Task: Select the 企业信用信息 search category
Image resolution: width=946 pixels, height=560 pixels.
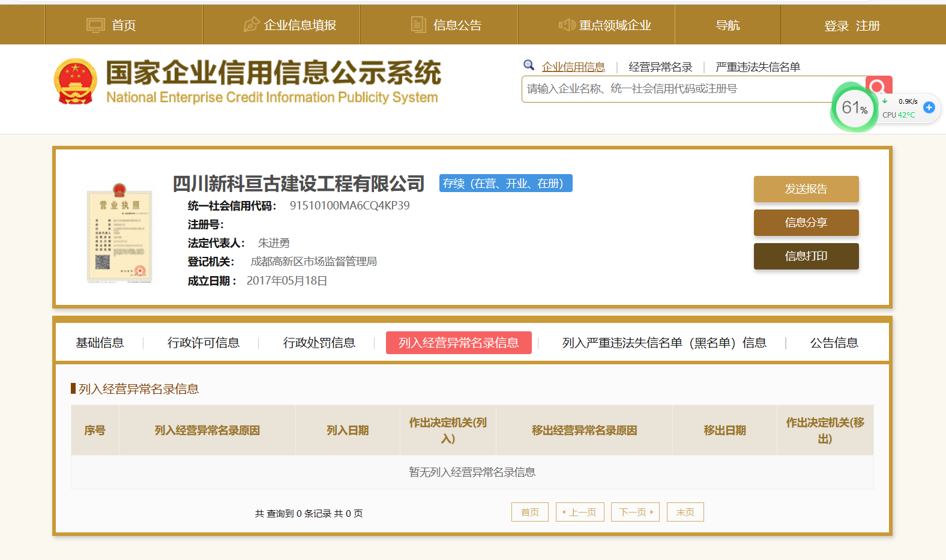Action: coord(573,67)
